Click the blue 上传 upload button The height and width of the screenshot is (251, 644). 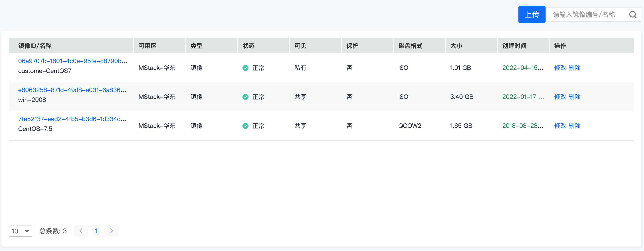(x=532, y=14)
